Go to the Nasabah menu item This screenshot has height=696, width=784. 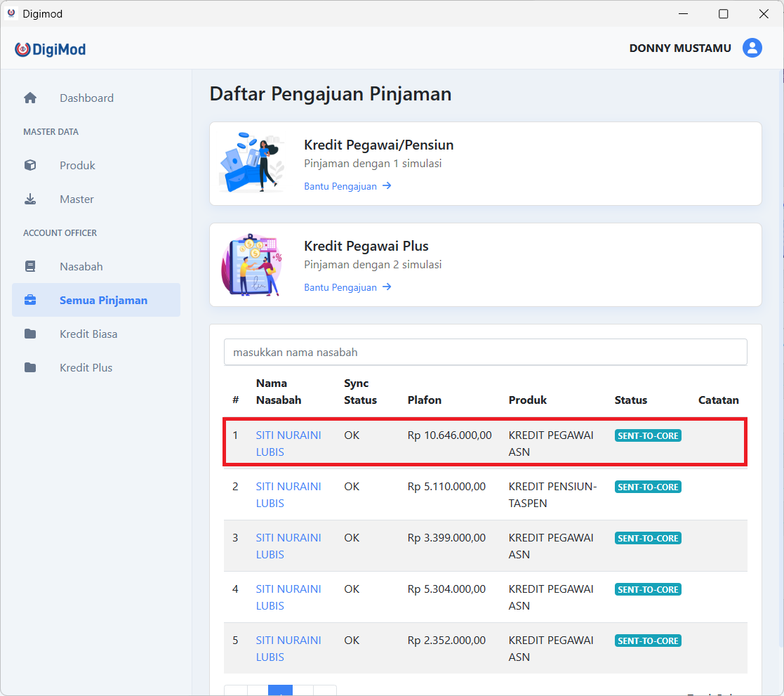pos(81,267)
